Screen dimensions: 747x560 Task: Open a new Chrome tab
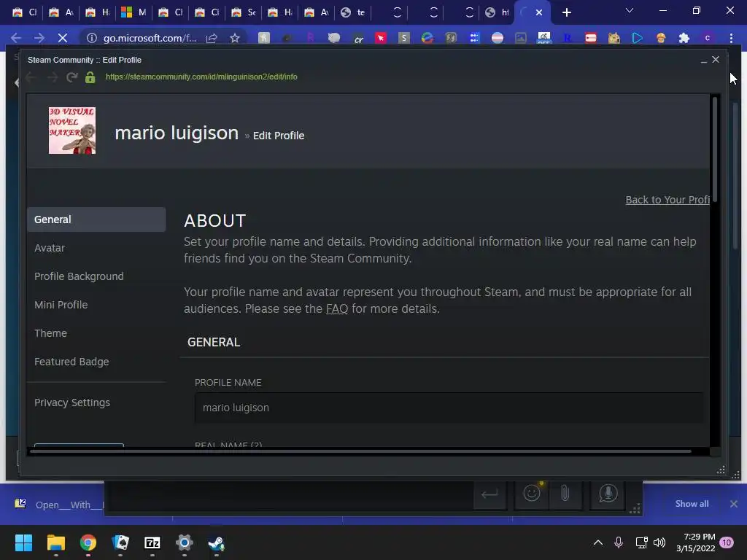(x=566, y=12)
